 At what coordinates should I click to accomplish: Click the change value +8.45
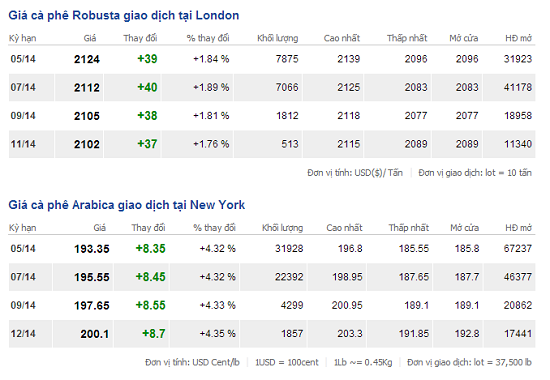[150, 277]
